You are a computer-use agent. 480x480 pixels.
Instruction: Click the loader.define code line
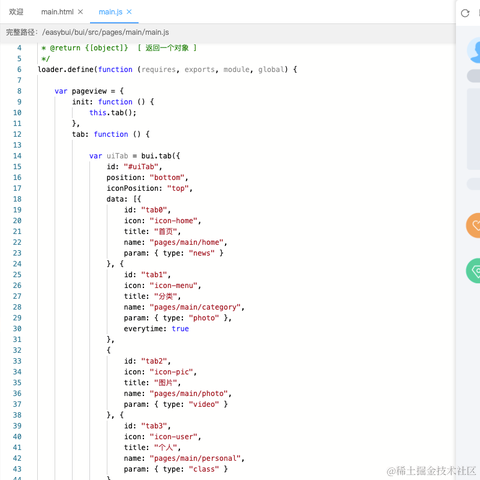(x=167, y=69)
